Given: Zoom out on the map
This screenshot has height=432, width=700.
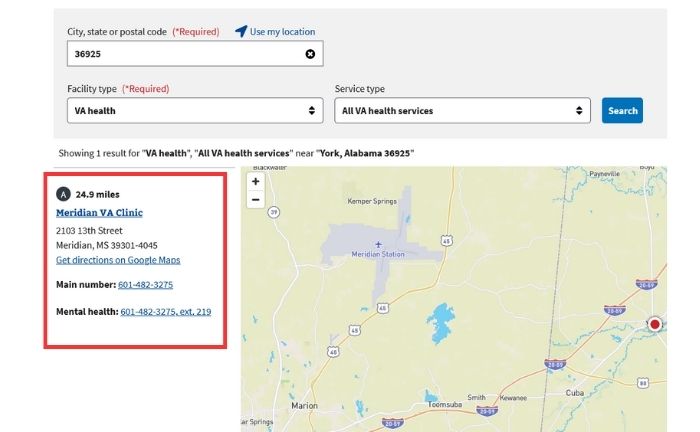Looking at the screenshot, I should click(256, 199).
